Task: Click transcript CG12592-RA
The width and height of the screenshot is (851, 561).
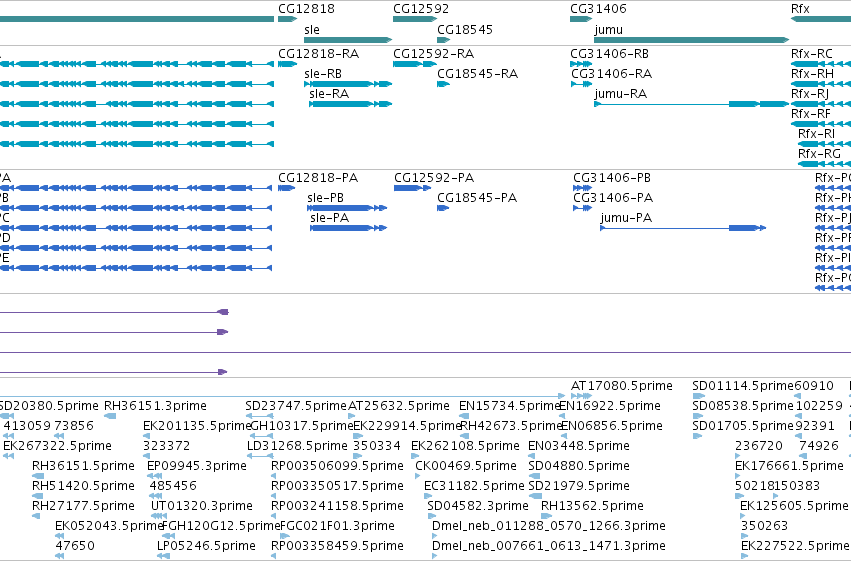Action: 433,54
